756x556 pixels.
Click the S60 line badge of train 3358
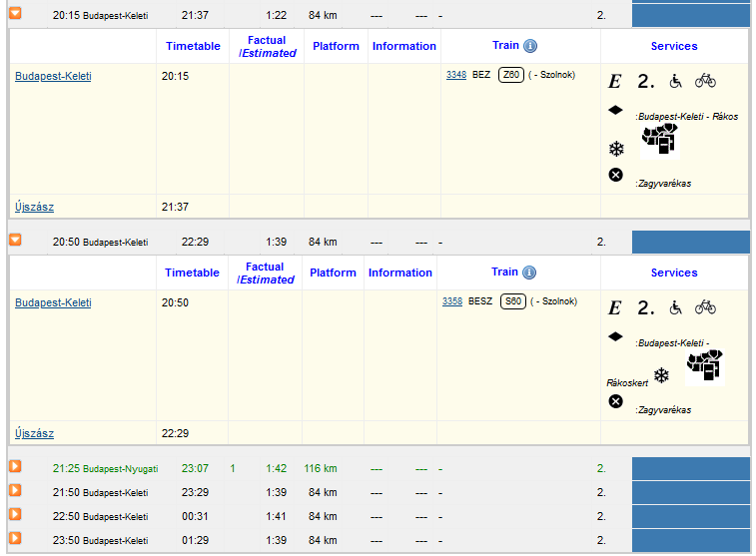click(x=513, y=301)
